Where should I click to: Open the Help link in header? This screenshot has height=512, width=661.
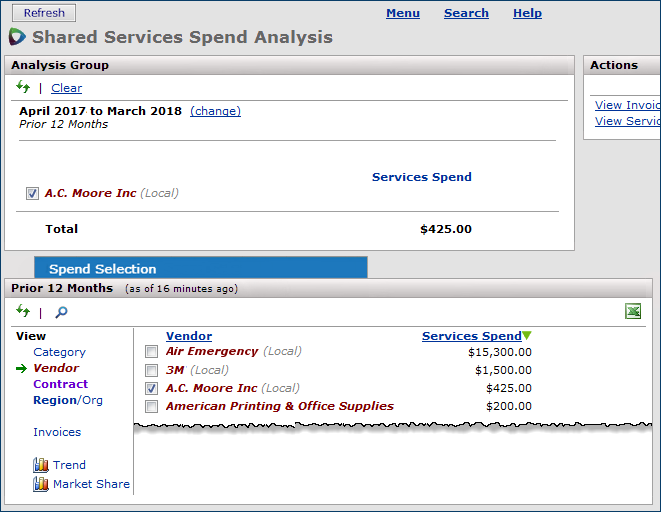(527, 13)
